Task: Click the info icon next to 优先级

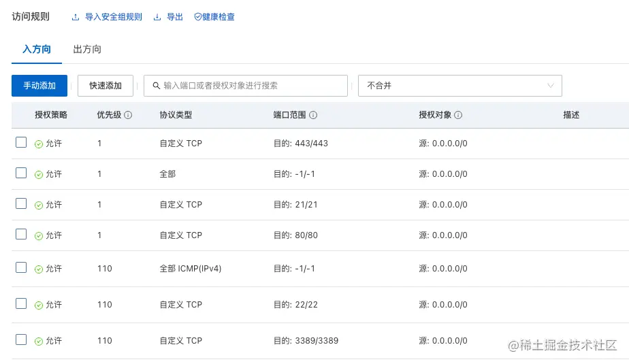Action: [128, 115]
